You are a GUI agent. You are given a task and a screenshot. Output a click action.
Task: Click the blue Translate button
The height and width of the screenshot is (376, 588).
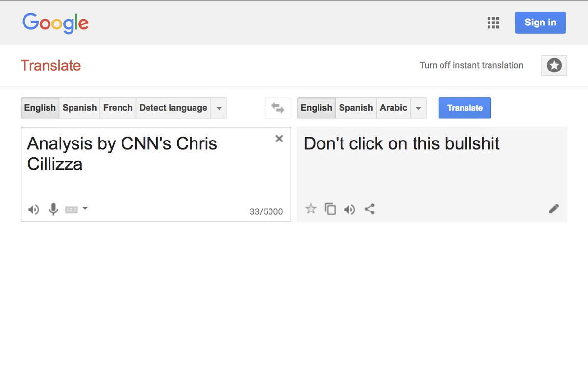465,108
